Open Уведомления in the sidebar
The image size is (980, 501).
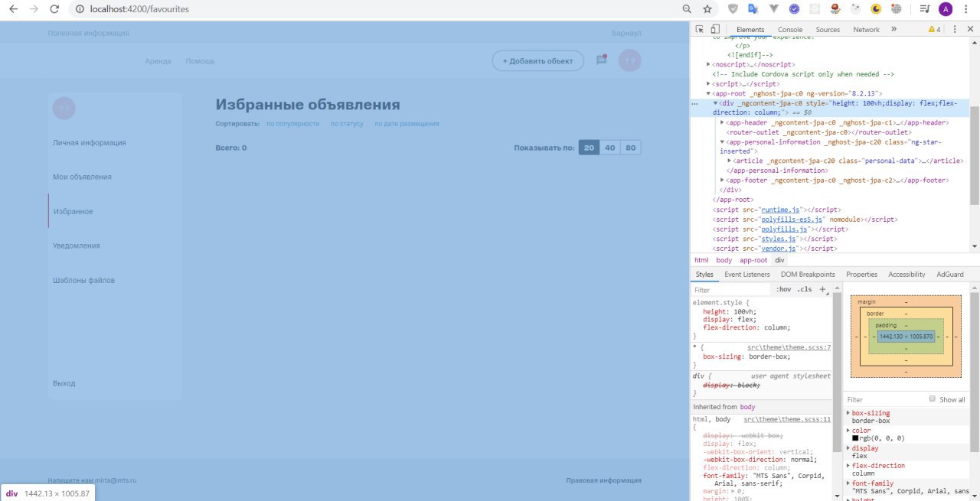(x=77, y=246)
